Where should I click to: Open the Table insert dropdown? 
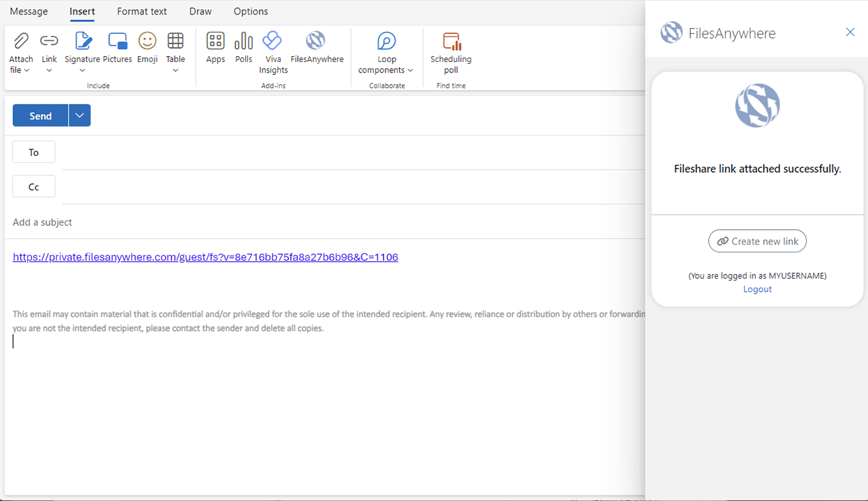click(x=175, y=70)
